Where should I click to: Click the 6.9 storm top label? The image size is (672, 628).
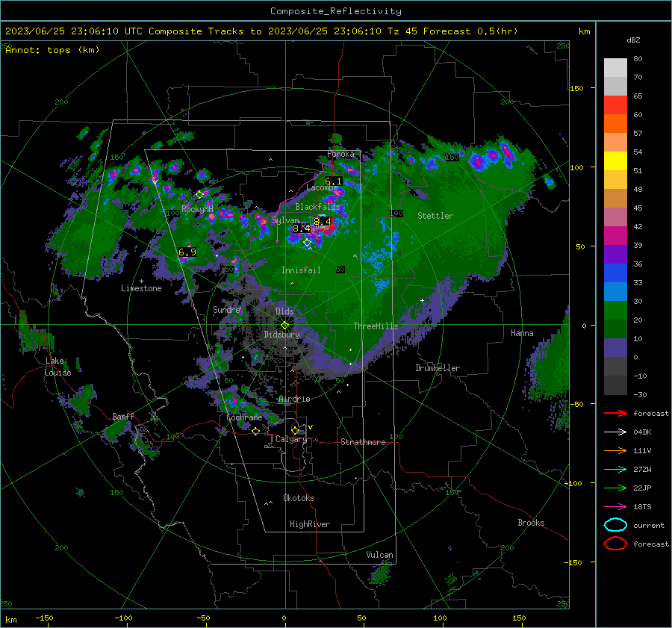pos(187,252)
